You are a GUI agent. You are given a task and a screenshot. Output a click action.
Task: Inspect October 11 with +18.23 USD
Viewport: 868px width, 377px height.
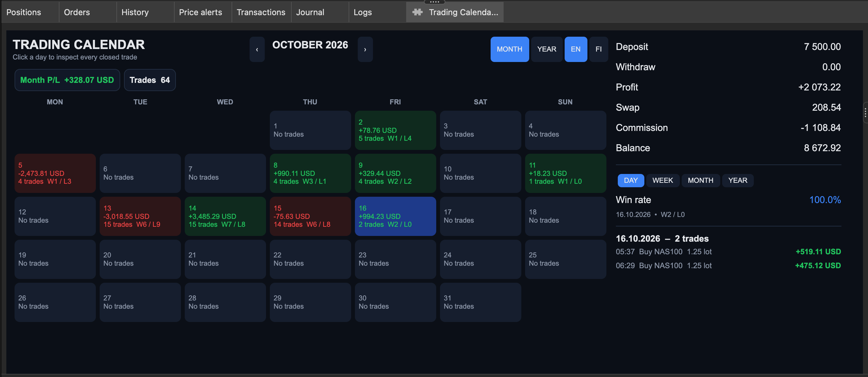[565, 173]
